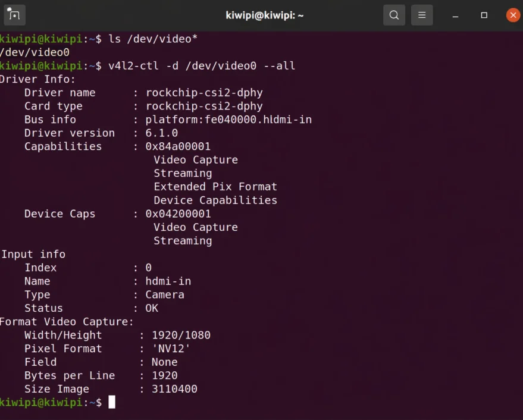Click the kiwipi@kiwipi window title
This screenshot has width=523, height=420.
[x=265, y=15]
